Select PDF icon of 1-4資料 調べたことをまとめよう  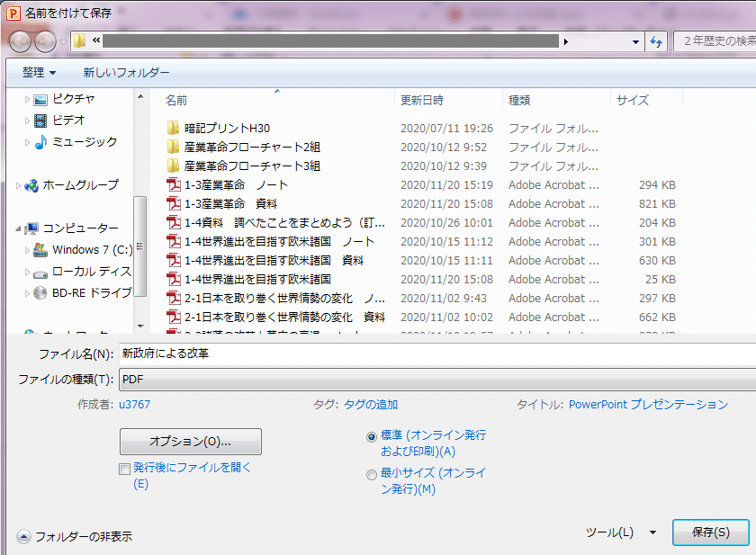[x=173, y=222]
